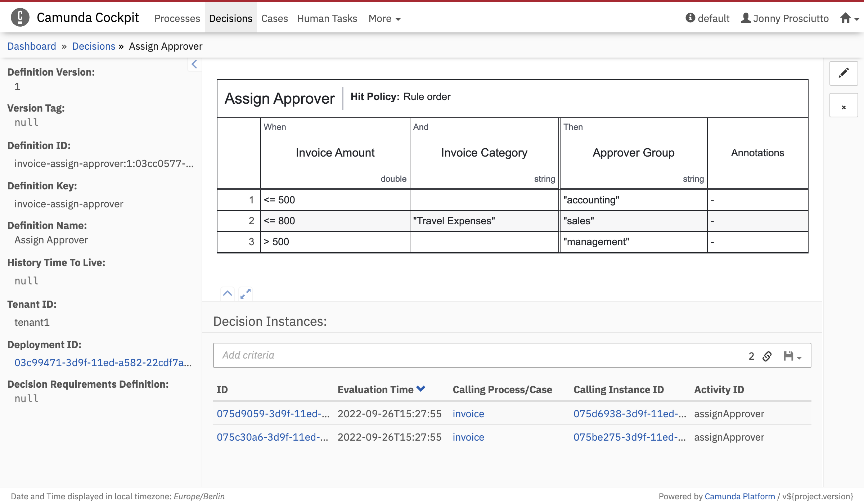864x504 pixels.
Task: Open saved search queries save dropdown
Action: tap(792, 356)
